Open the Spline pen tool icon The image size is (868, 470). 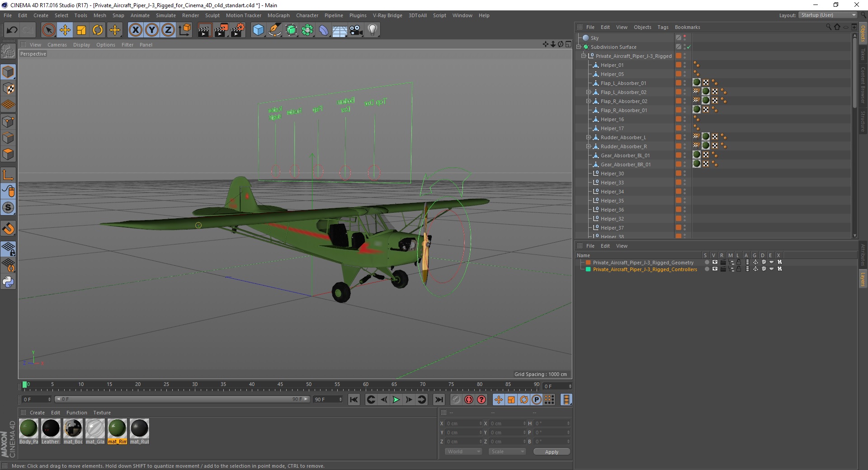point(275,30)
